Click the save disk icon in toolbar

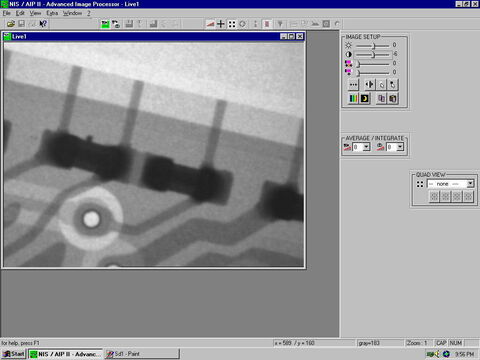tap(21, 24)
